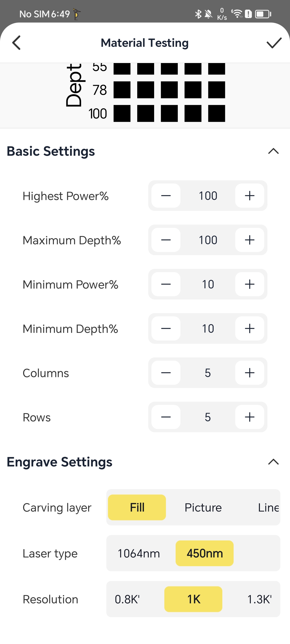Confirm with the checkmark icon

pyautogui.click(x=274, y=43)
